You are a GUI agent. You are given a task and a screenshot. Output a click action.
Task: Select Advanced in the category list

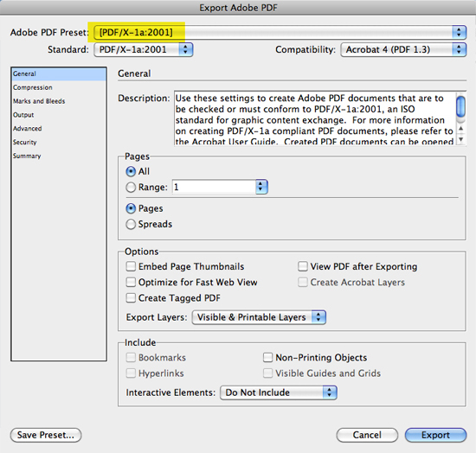[x=59, y=129]
